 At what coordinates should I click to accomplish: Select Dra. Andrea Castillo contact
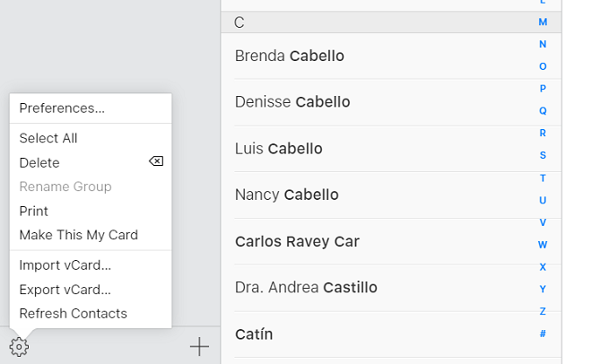pos(306,288)
